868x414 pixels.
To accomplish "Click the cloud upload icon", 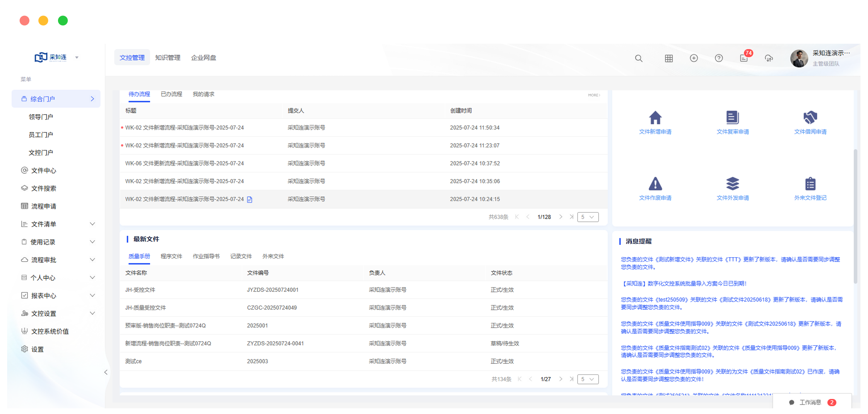I will pos(769,58).
